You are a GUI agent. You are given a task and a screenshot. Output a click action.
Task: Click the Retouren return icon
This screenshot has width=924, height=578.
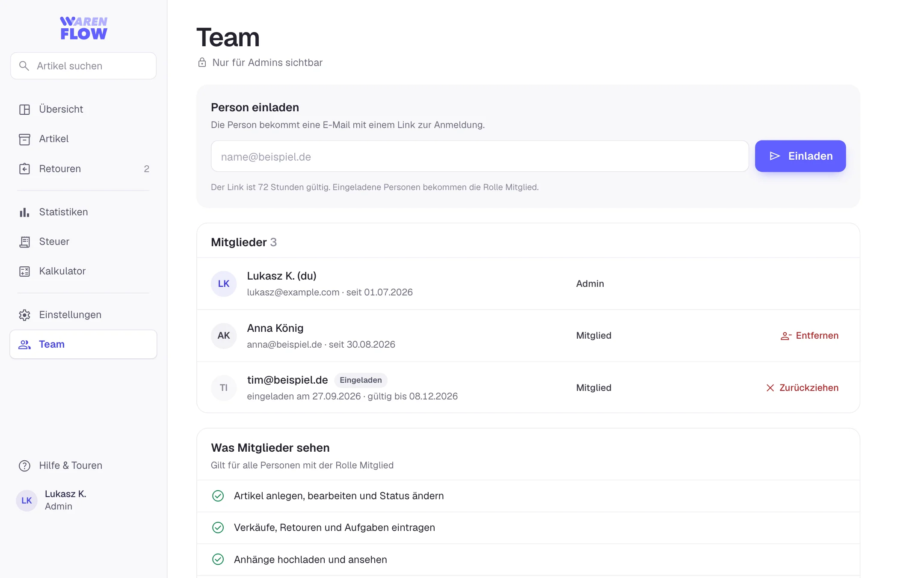[25, 169]
